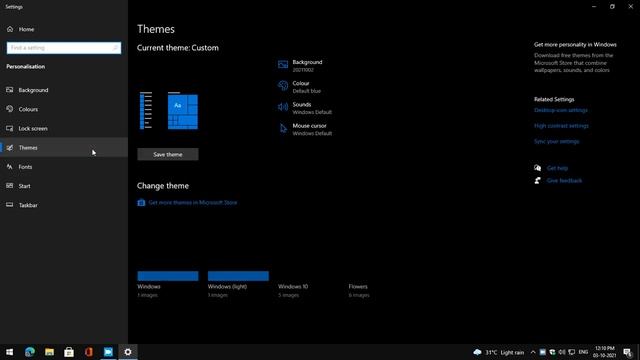The image size is (640, 360).
Task: Click the Colour palette icon in the current theme
Action: pyautogui.click(x=283, y=86)
